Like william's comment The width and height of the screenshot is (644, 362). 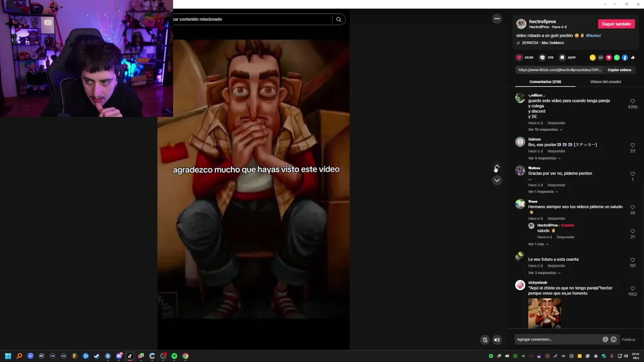632,101
